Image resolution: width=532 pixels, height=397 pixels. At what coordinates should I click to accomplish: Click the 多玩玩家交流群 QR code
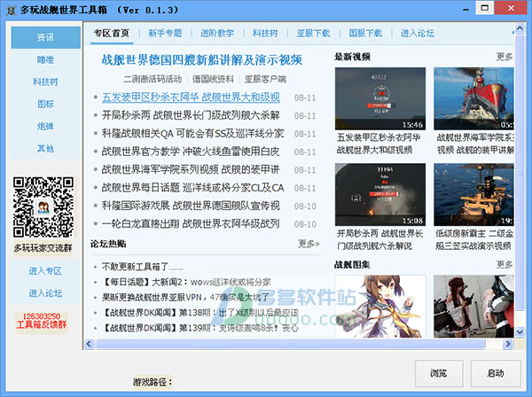[x=43, y=207]
